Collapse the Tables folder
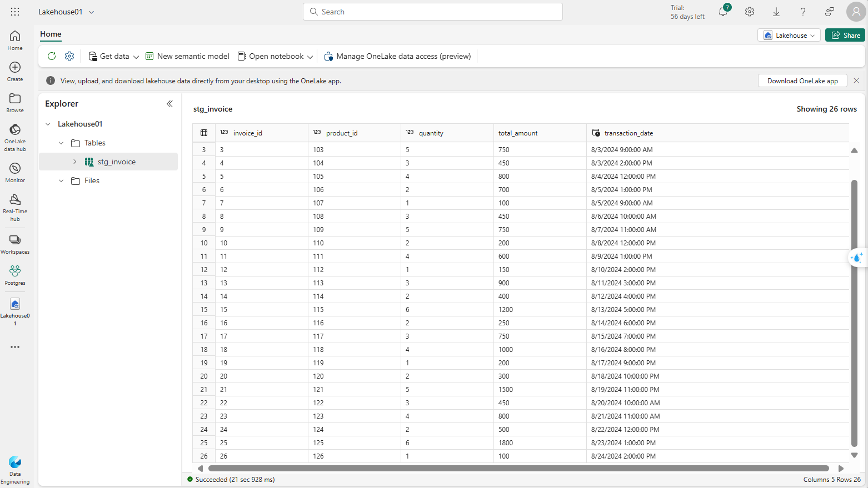 coord(61,143)
